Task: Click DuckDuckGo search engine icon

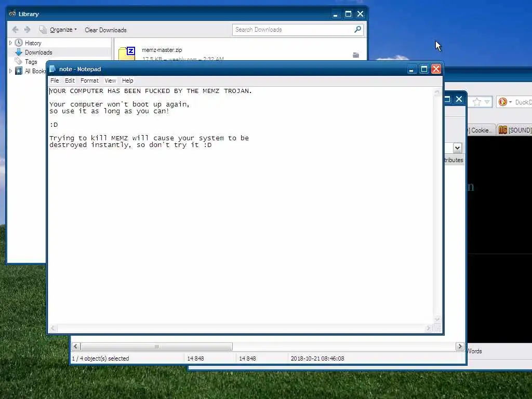Action: [503, 102]
